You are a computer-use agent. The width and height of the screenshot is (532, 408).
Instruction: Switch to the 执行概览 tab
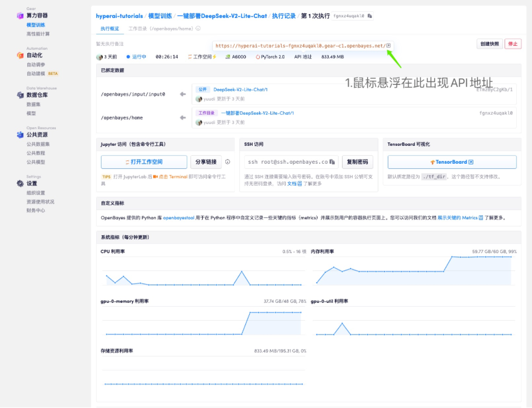pos(110,29)
